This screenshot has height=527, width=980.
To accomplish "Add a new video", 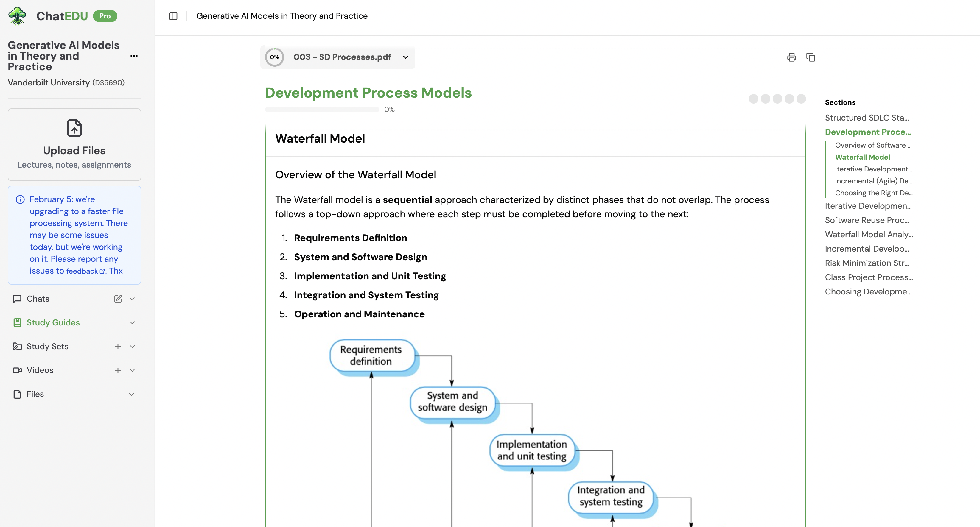I will coord(118,370).
